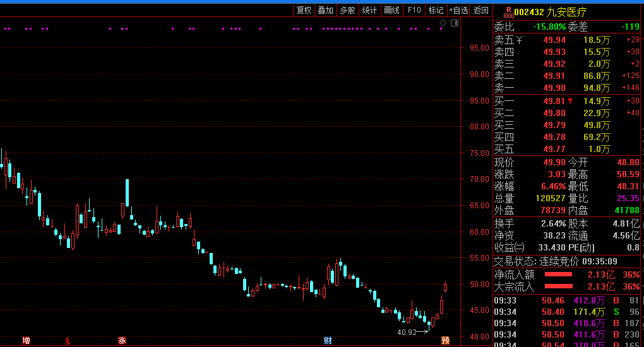Viewport: 644px width, 347px height.
Task: Click the 涨 event marker icon
Action: [x=122, y=341]
